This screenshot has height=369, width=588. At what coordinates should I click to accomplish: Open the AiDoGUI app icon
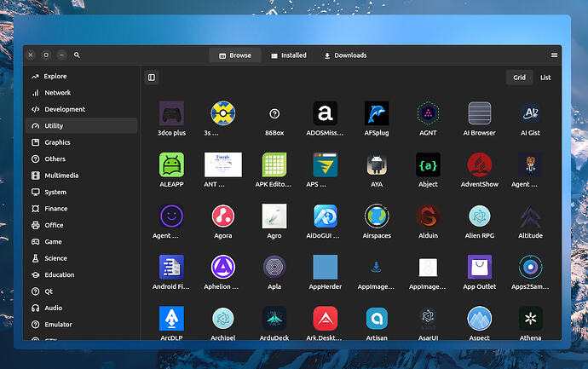(326, 216)
